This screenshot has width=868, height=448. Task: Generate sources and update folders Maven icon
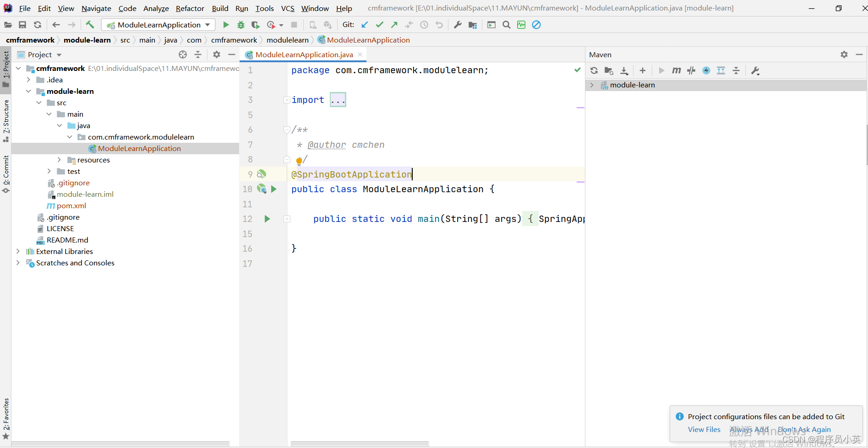coord(609,70)
